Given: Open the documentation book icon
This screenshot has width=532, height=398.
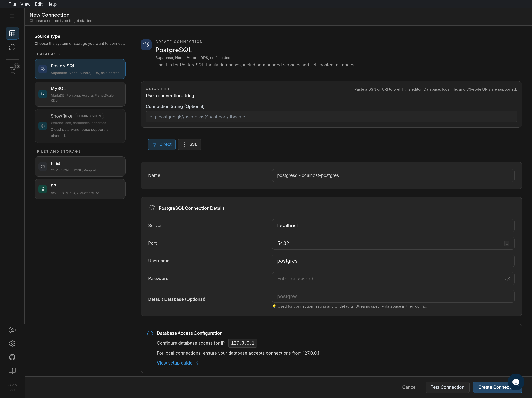Looking at the screenshot, I should (x=12, y=370).
